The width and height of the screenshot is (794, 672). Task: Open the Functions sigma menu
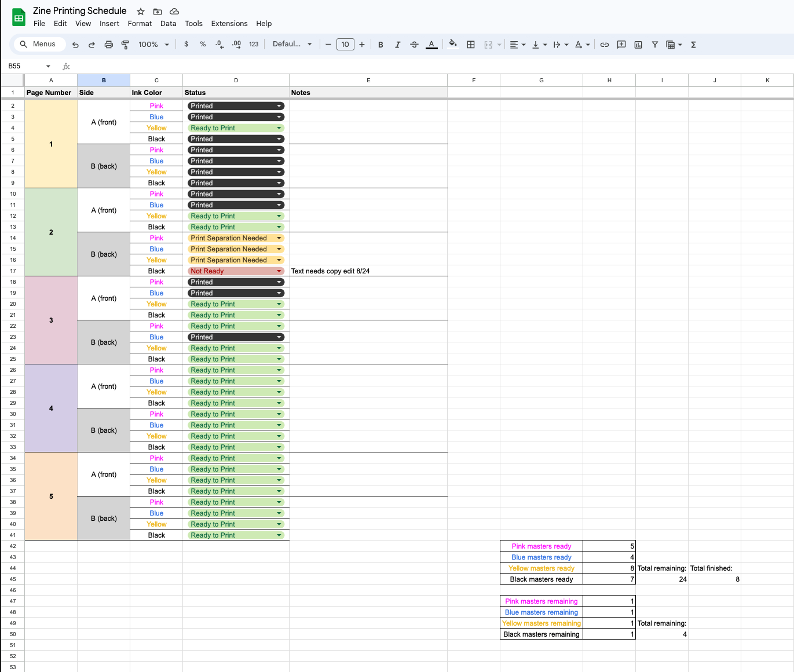coord(693,45)
